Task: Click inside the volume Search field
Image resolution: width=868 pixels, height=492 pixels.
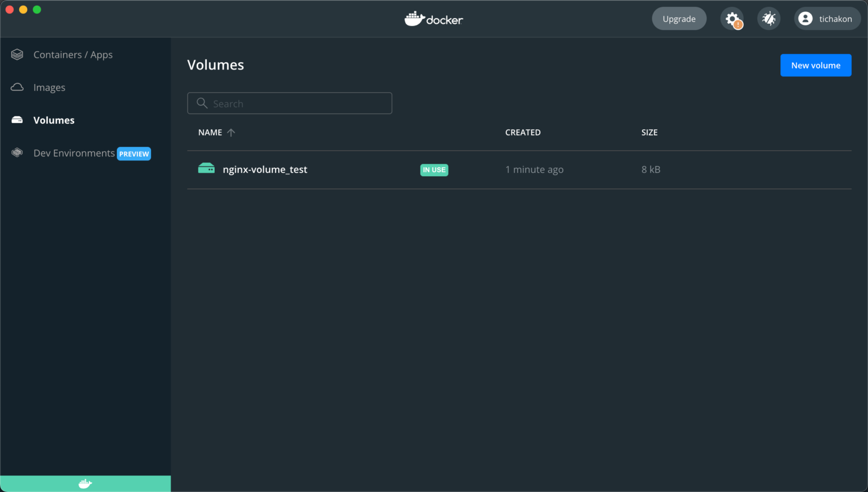Action: (x=289, y=103)
